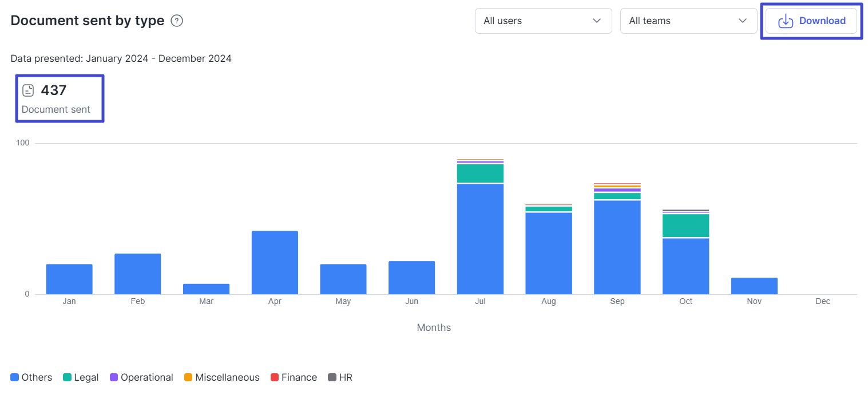Image resolution: width=868 pixels, height=395 pixels.
Task: Toggle the Legal legend series
Action: point(81,377)
